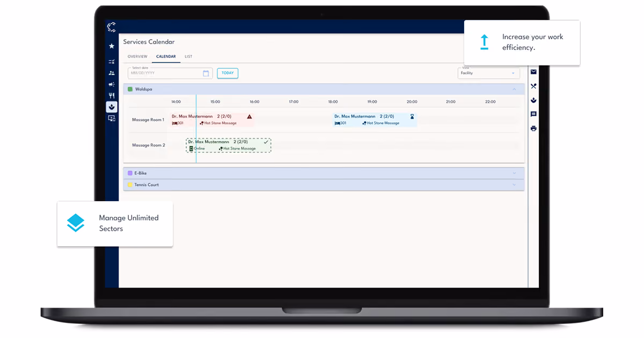Click the printer icon on the right rail
Image resolution: width=644 pixels, height=338 pixels.
(533, 128)
